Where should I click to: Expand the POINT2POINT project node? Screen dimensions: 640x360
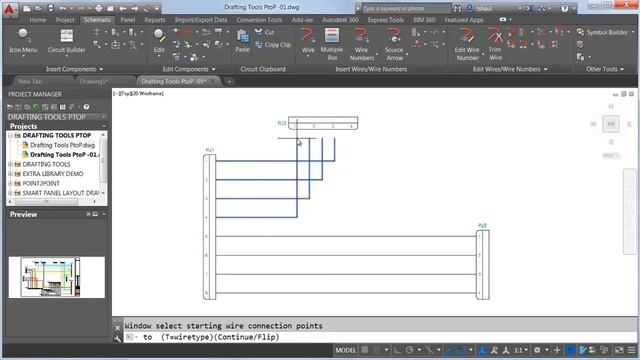(x=10, y=183)
